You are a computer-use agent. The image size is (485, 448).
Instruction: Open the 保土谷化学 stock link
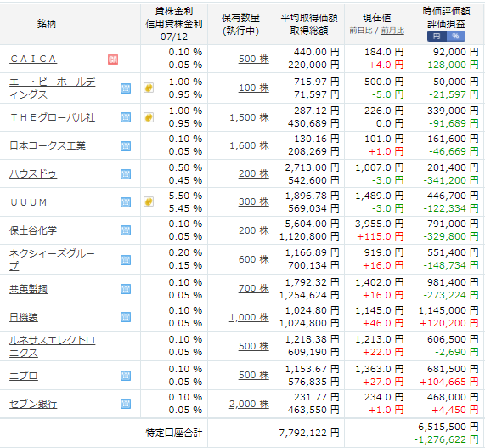click(33, 230)
